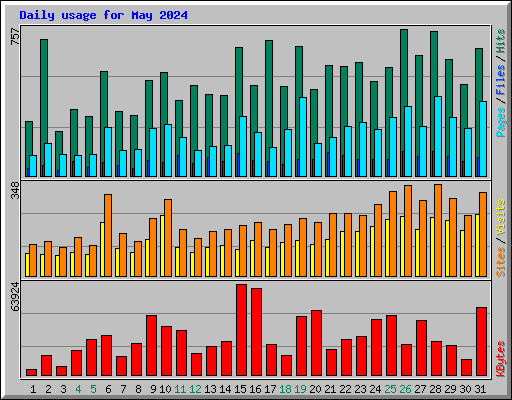The width and height of the screenshot is (512, 400).
Task: Click green weekend day 5 label
Action: (x=93, y=389)
